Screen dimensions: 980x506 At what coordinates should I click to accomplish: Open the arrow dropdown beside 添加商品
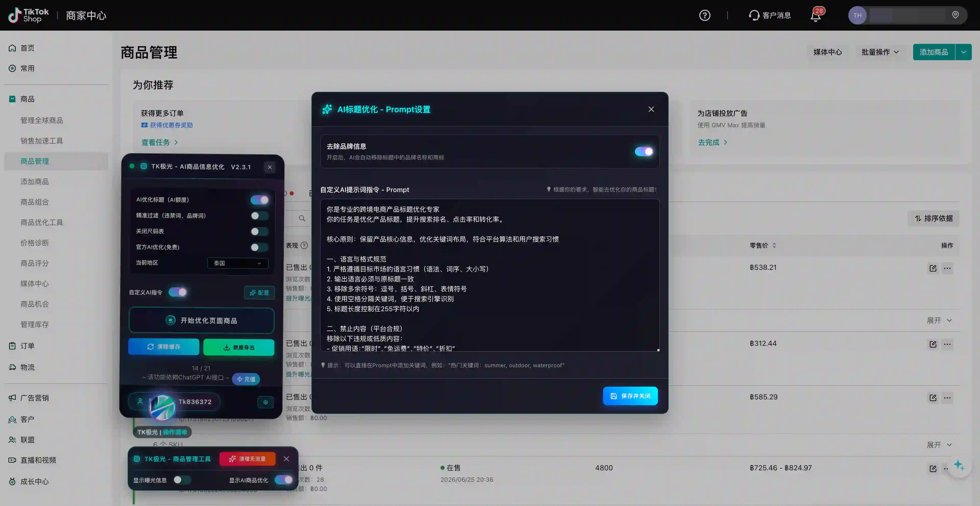(x=963, y=52)
